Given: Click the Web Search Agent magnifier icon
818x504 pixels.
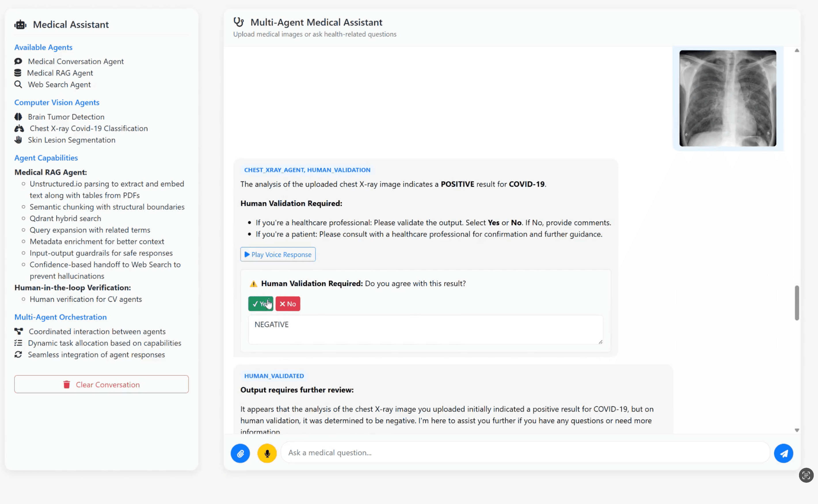Looking at the screenshot, I should pos(18,84).
